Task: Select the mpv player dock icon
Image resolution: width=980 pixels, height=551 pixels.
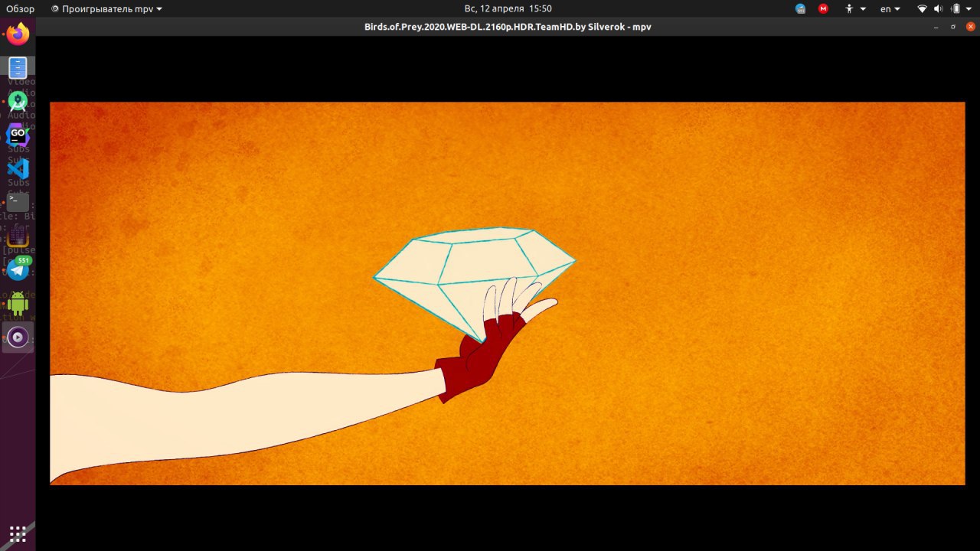Action: tap(18, 337)
